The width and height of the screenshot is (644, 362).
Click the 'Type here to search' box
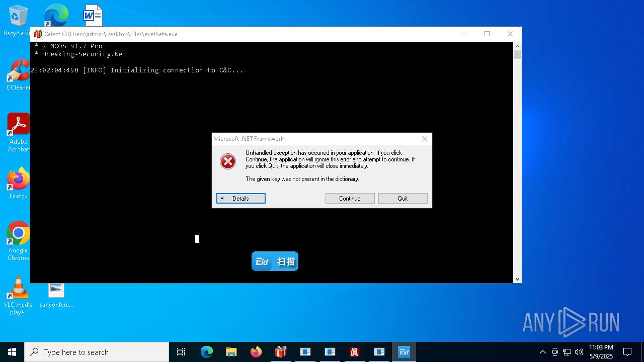(x=97, y=352)
